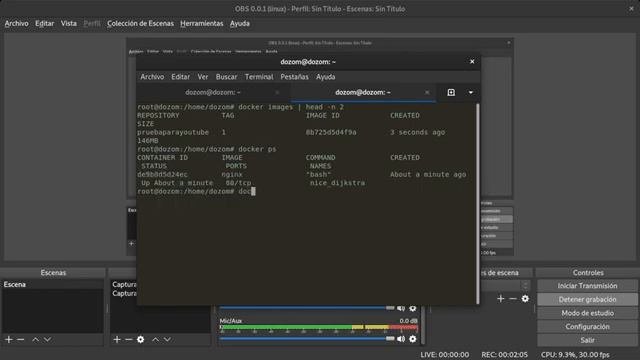The width and height of the screenshot is (640, 360).
Task: Open Herramientas menu in OBS
Action: tap(202, 24)
